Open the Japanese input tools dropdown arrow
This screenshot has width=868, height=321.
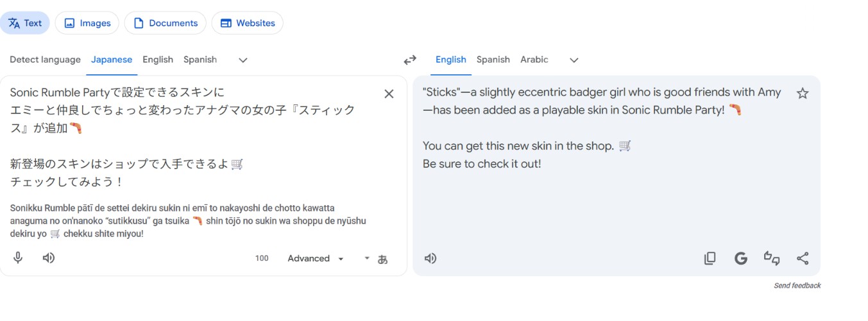[x=367, y=258]
